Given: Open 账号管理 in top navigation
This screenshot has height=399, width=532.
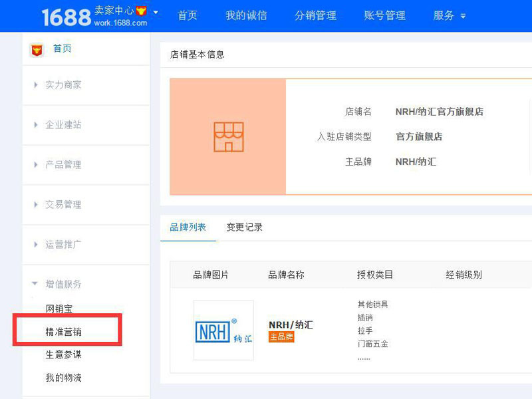Looking at the screenshot, I should (x=384, y=16).
